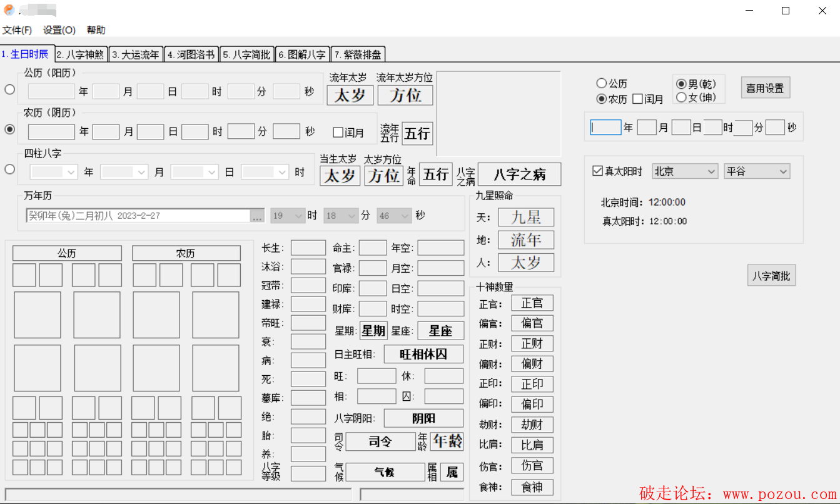Click the 万年历 date picker ellipsis button
This screenshot has width=840, height=504.
click(257, 216)
